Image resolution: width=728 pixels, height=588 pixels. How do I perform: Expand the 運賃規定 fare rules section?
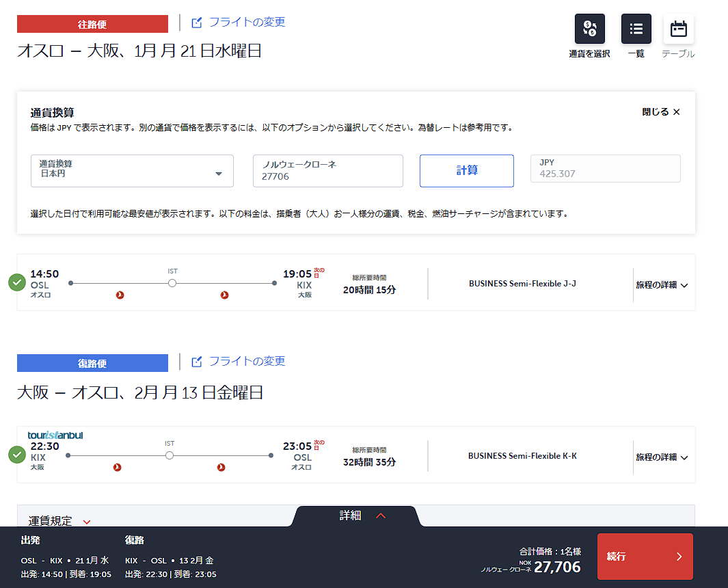(60, 520)
